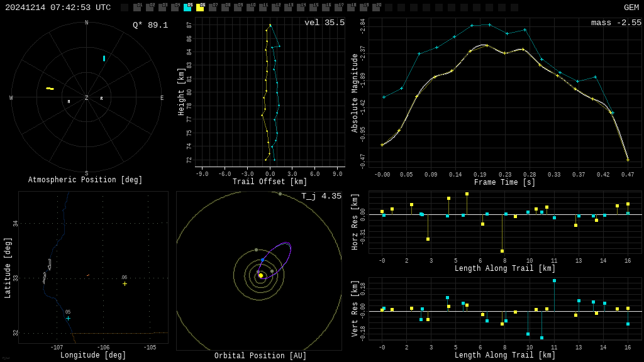Click the gray station 01 indicator box
Viewport: 644px width, 362px height.
137,8
